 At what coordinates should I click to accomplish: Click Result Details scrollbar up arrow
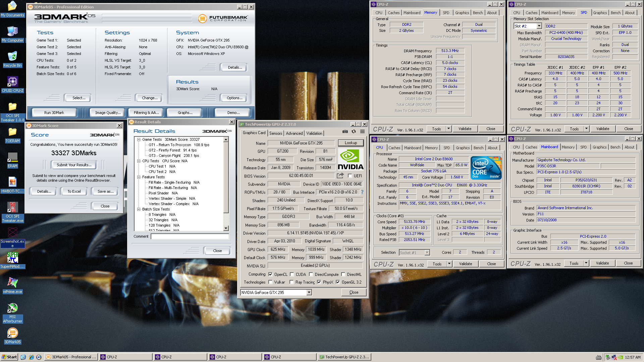pyautogui.click(x=226, y=139)
